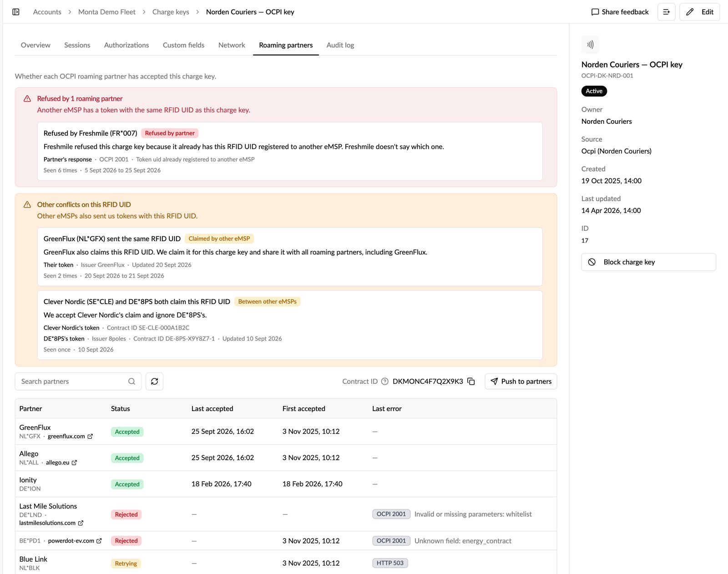Open allego.eu external link icon
The height and width of the screenshot is (574, 728).
pyautogui.click(x=74, y=462)
